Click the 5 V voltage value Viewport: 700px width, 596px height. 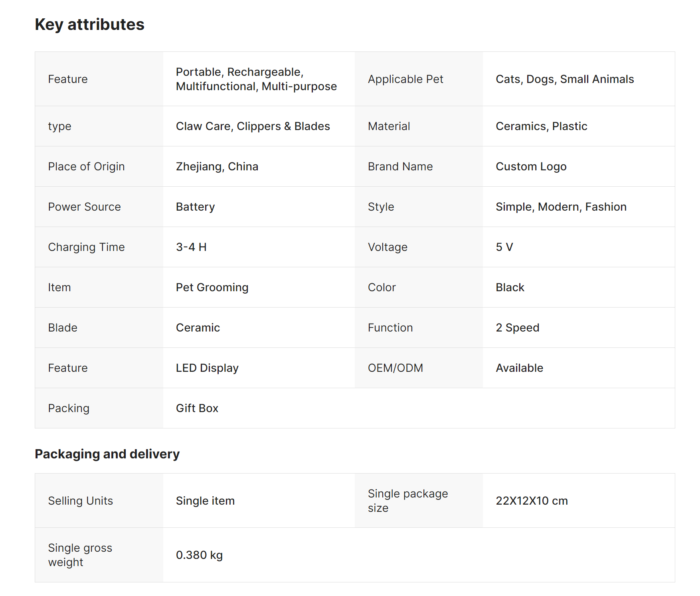click(504, 247)
